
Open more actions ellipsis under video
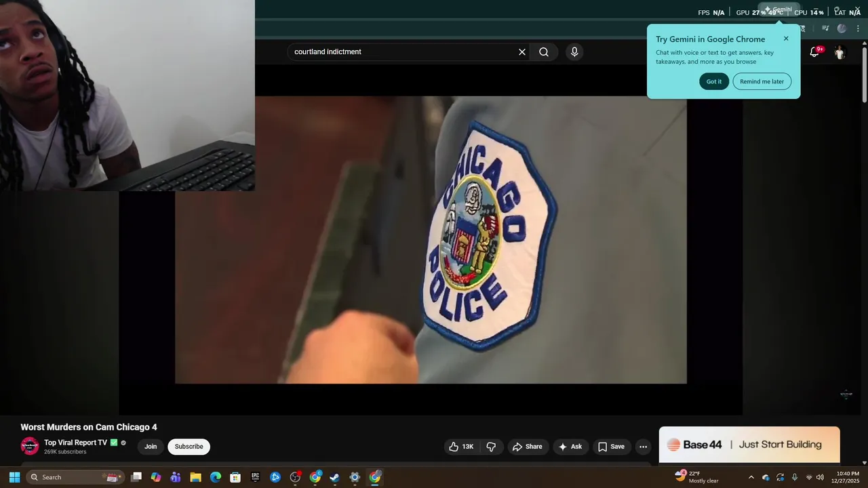coord(643,447)
